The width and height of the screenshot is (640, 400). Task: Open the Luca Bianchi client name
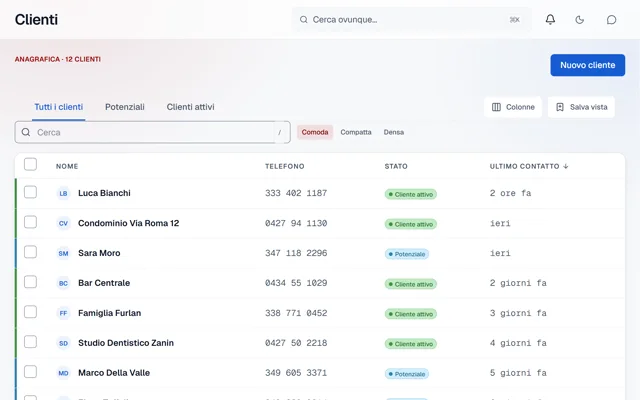coord(104,193)
